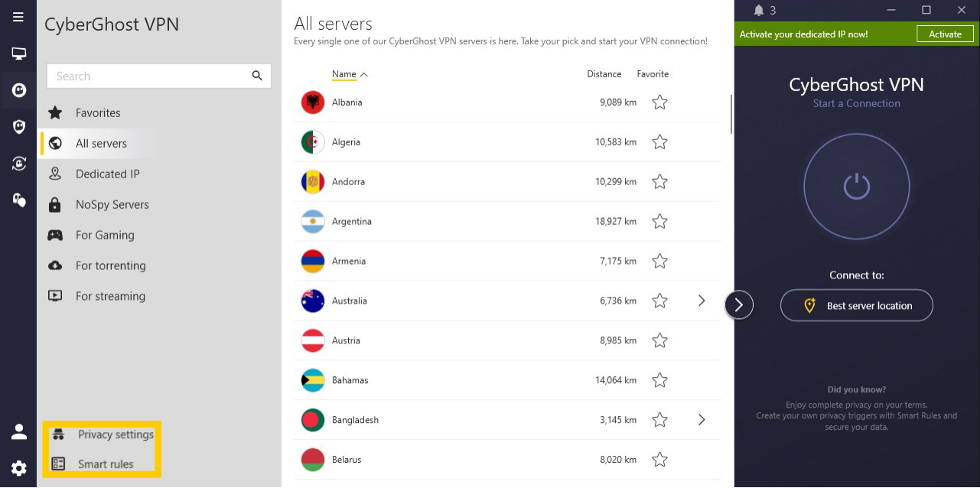Click the power button to connect VPN
The image size is (980, 488).
click(x=857, y=187)
